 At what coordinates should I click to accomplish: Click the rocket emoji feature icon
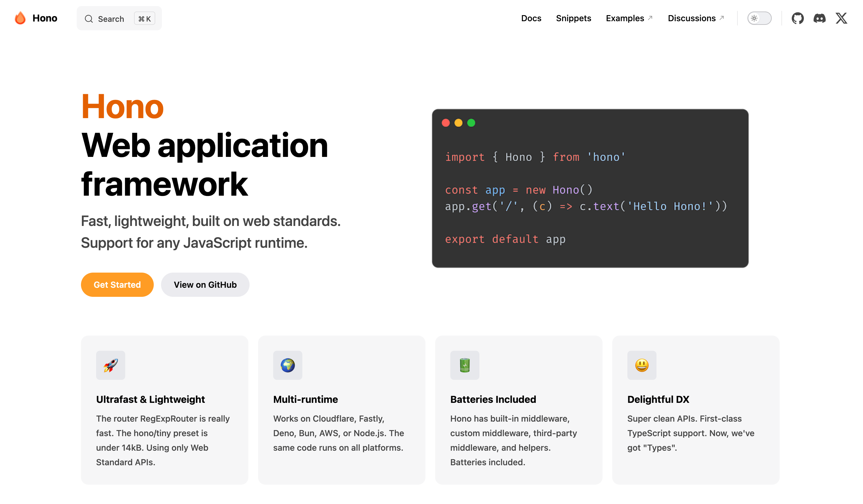(x=111, y=365)
